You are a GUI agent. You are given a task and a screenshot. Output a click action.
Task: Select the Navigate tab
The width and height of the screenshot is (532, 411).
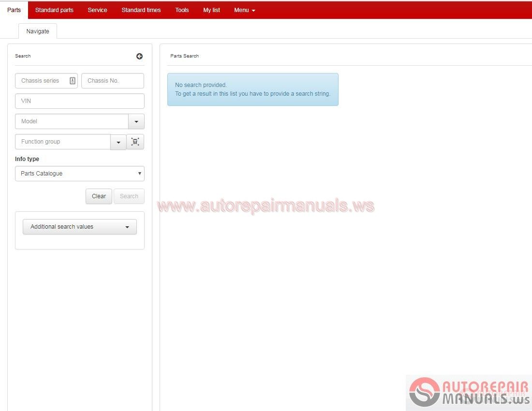tap(37, 31)
